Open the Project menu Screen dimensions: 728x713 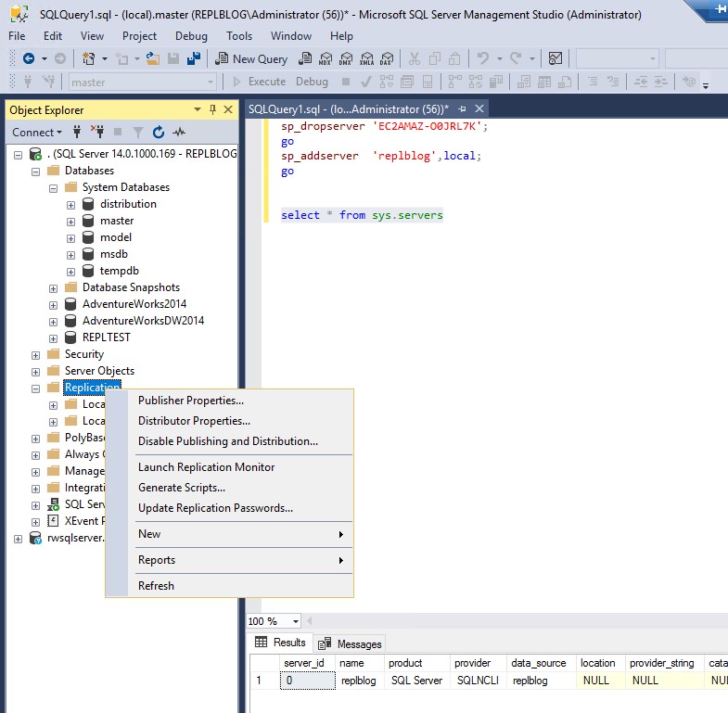139,36
